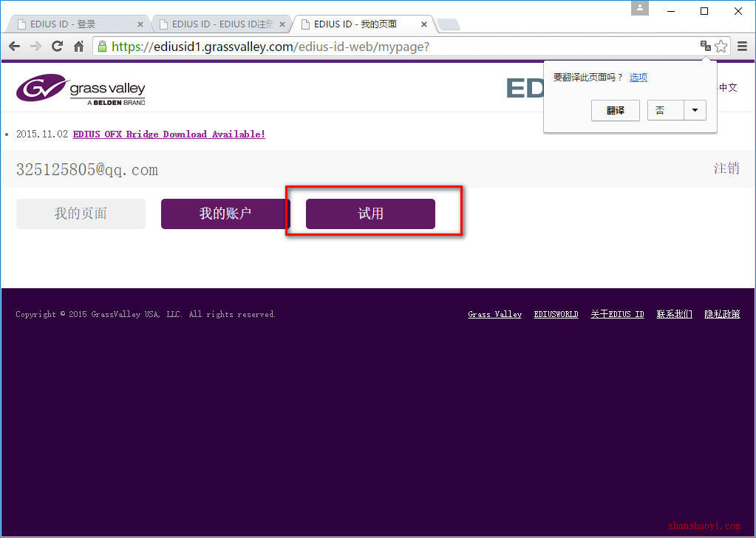Close the 'EDIUS ID - EDIUS ID注册' tab
The width and height of the screenshot is (756, 538).
click(x=282, y=24)
